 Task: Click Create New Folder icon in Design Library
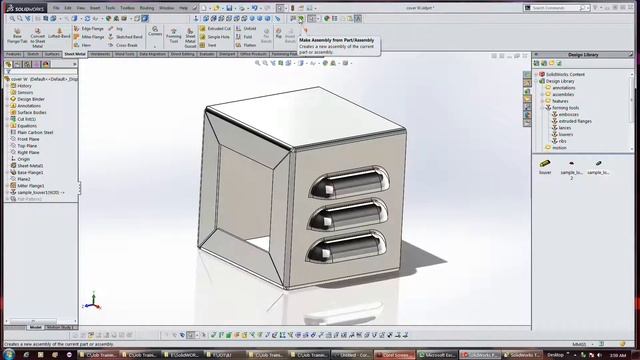[551, 63]
